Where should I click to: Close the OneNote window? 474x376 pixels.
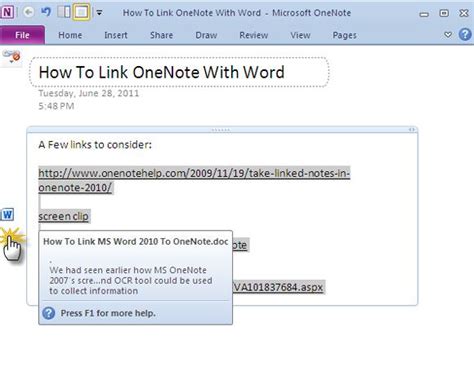pos(464,13)
